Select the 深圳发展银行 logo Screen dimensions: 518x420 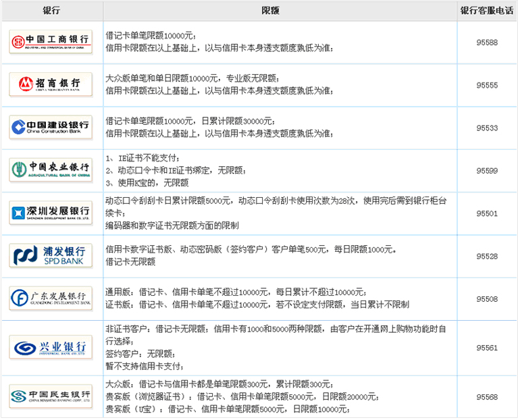coord(51,213)
